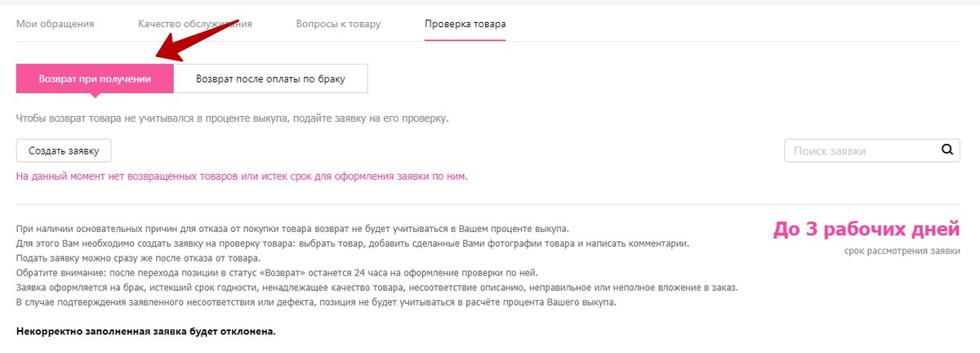Click the magnifier search icon
The image size is (980, 353).
click(947, 150)
